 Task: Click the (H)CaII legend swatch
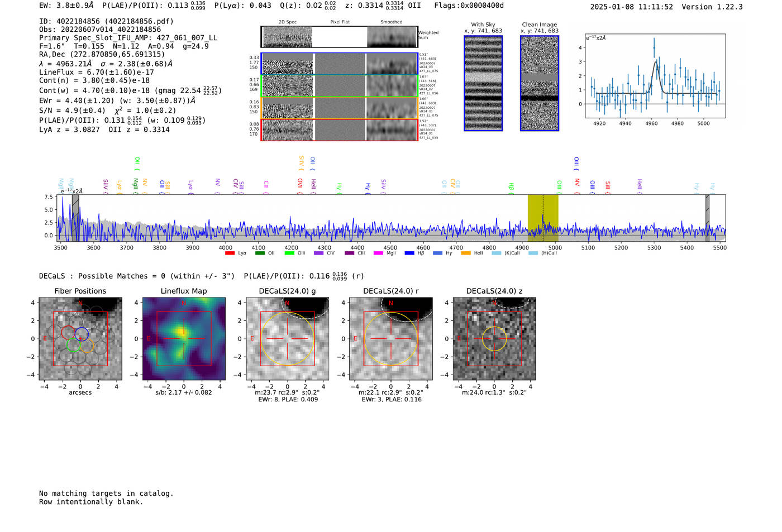(x=533, y=253)
